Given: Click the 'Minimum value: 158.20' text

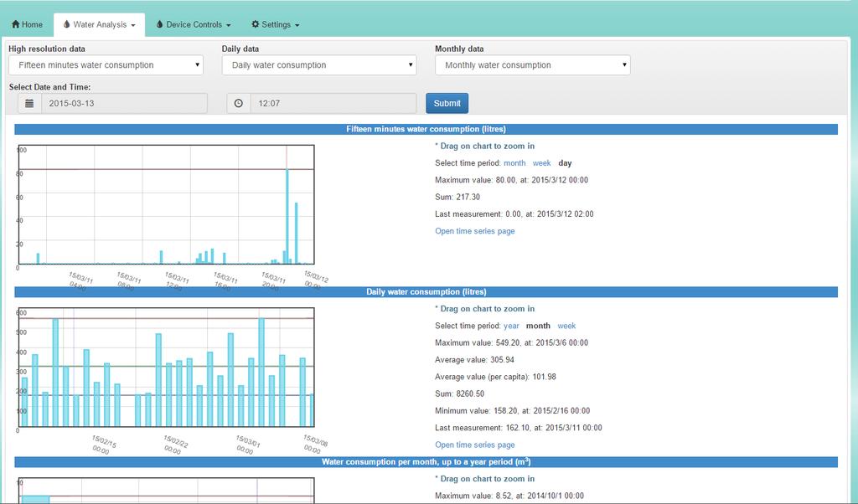Looking at the screenshot, I should click(x=512, y=410).
